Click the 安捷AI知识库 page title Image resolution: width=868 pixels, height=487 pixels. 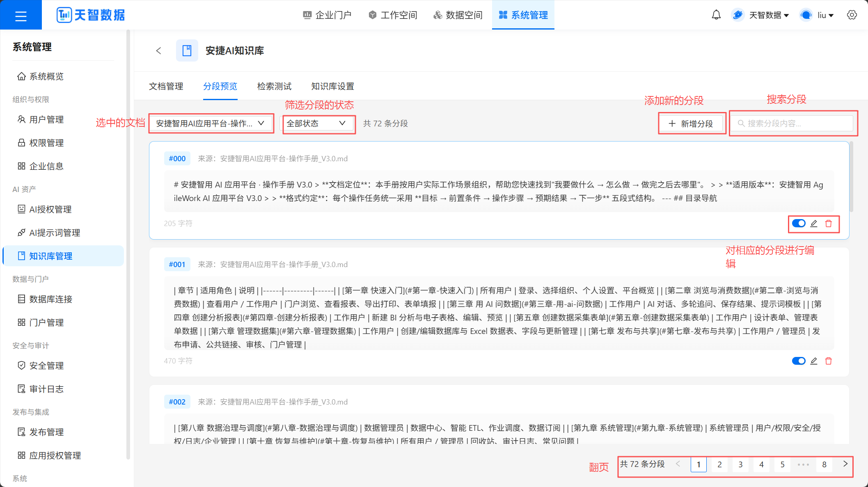[x=235, y=51]
